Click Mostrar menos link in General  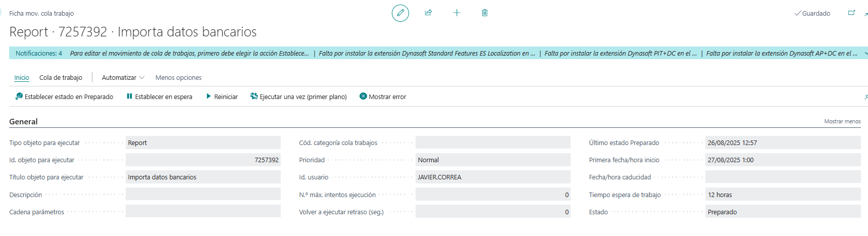(x=842, y=121)
